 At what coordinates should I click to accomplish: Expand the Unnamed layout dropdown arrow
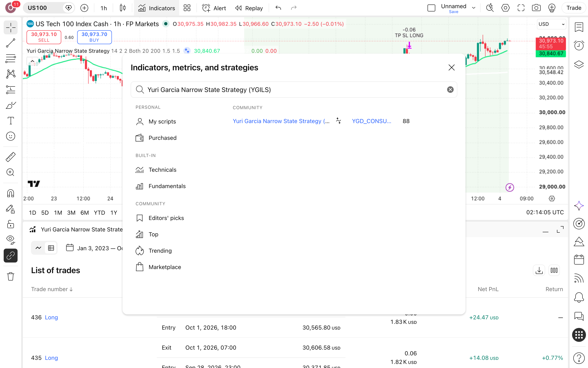click(x=473, y=8)
